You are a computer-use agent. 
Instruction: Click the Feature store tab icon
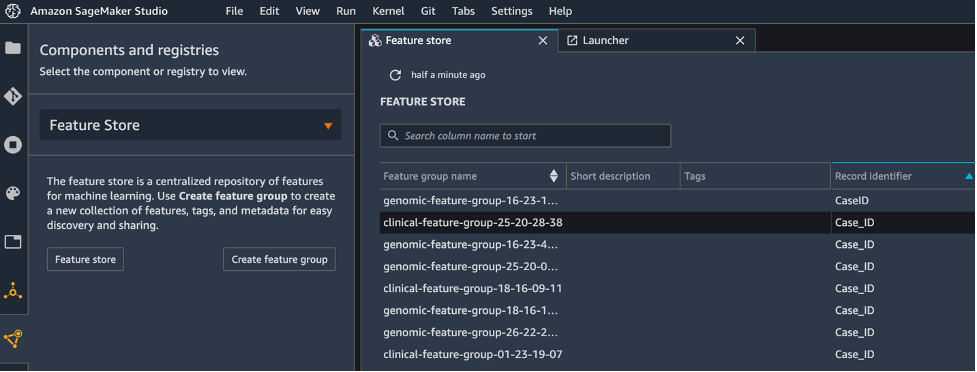click(x=374, y=41)
